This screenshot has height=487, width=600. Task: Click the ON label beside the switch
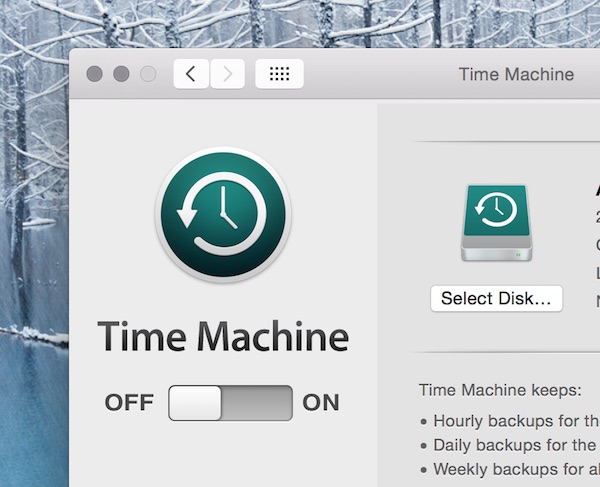321,403
